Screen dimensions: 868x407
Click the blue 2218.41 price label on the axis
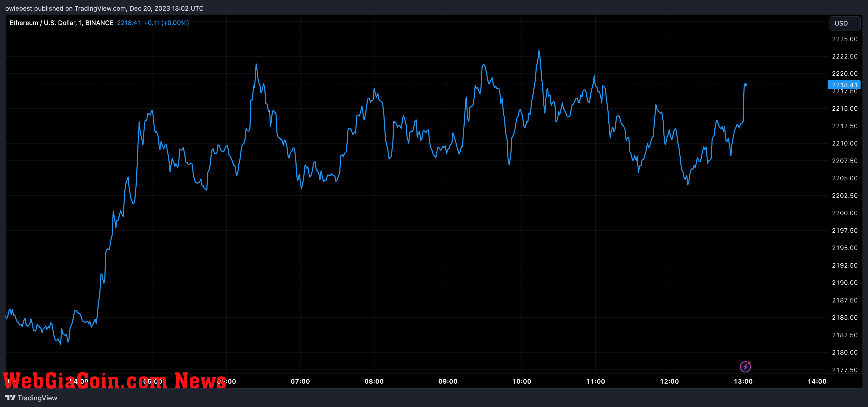point(844,85)
